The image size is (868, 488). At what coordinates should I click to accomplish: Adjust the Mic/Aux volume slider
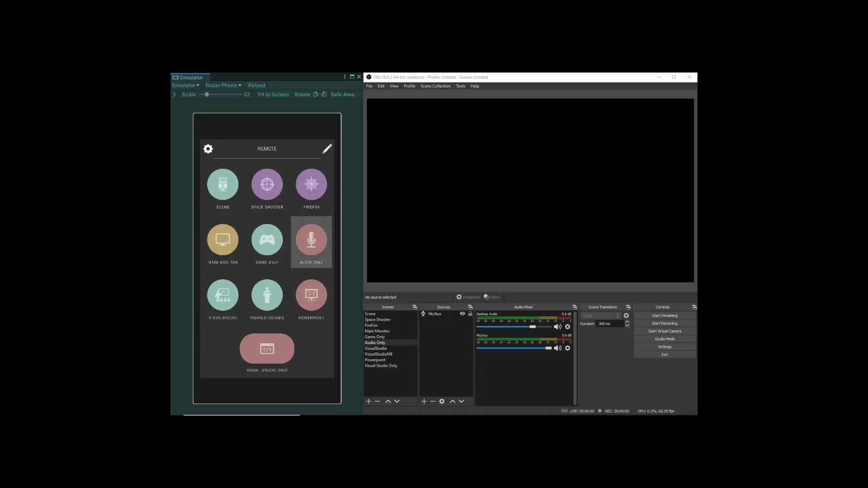(548, 348)
